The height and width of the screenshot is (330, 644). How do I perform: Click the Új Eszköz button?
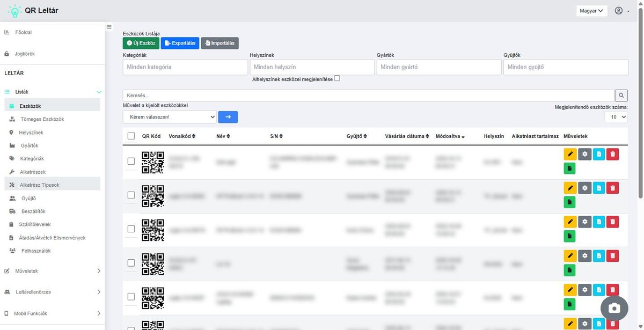click(141, 43)
